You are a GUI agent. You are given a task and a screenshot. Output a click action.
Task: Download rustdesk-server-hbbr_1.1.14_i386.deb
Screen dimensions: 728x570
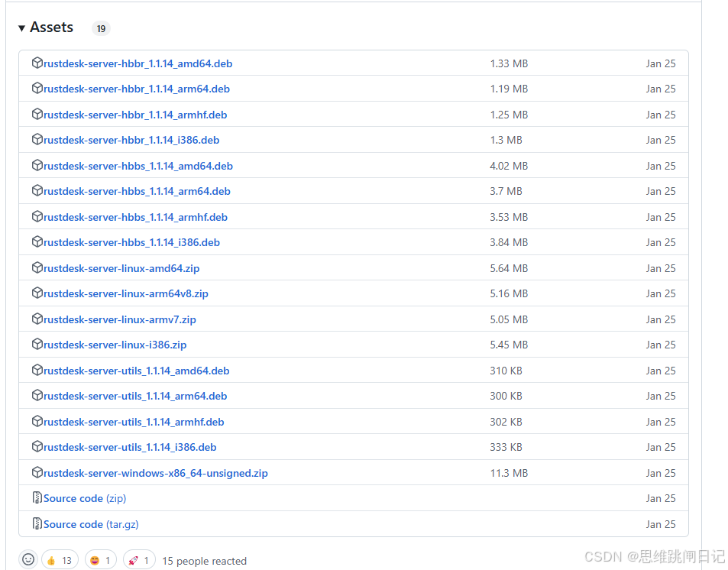131,140
